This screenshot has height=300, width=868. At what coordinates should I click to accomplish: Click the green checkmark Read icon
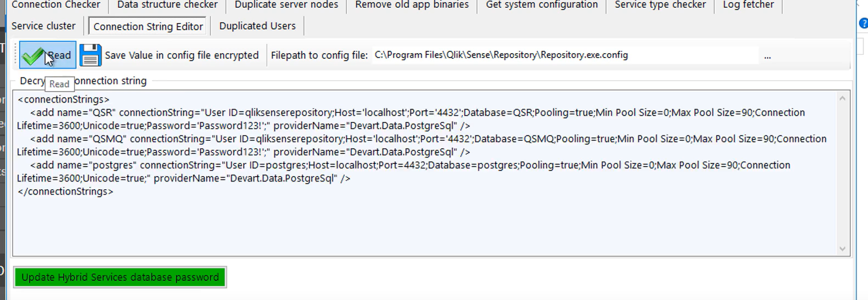click(x=33, y=55)
